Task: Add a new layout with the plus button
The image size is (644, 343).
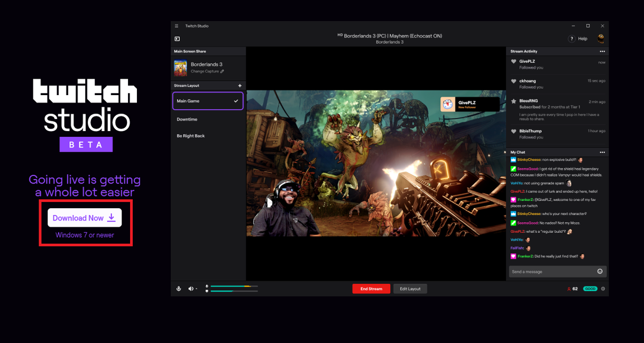Action: coord(240,85)
